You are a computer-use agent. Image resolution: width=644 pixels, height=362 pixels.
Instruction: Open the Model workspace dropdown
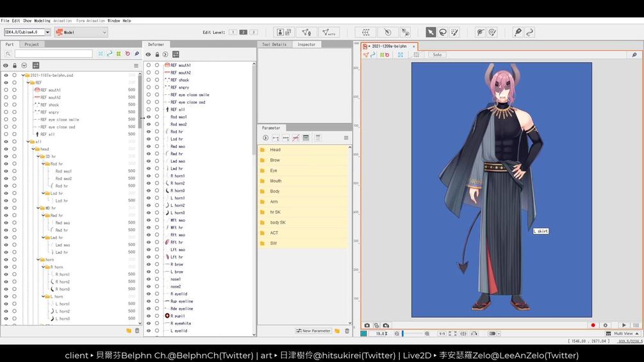point(81,32)
